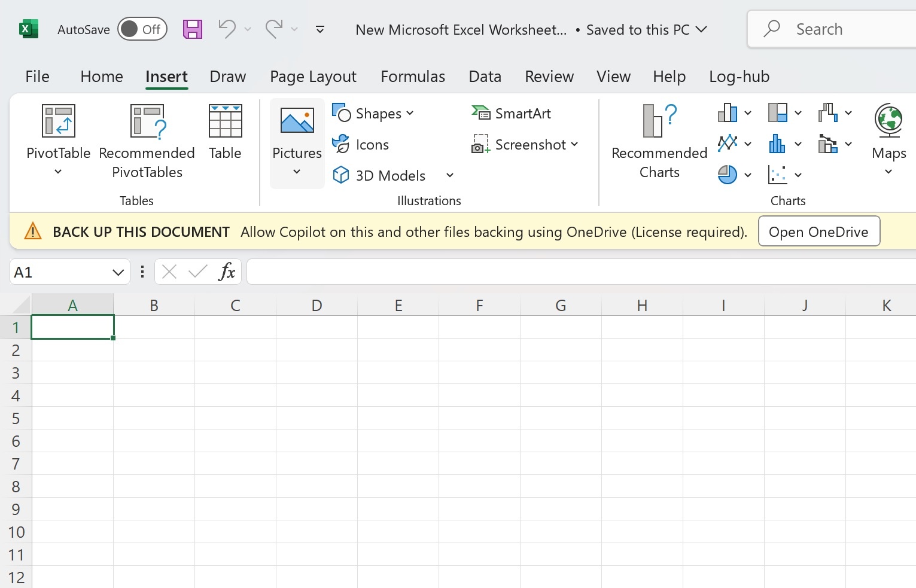Insert a column or bar chart

[x=728, y=112]
